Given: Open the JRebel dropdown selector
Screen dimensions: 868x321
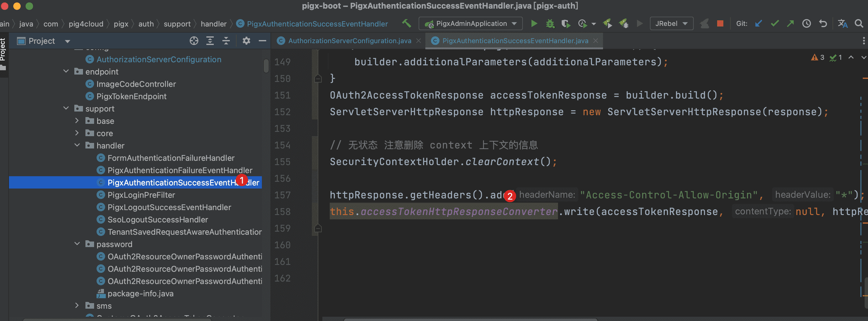Looking at the screenshot, I should point(671,23).
